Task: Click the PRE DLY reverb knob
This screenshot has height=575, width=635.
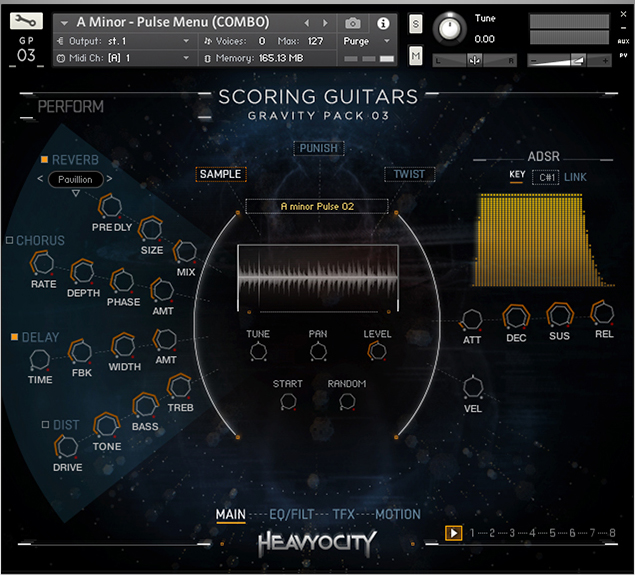Action: coord(110,206)
